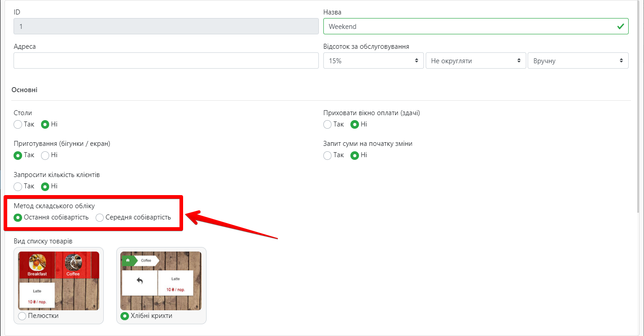644x336 pixels.
Task: Enable 'Так' for Приховати вікно оплати
Action: click(x=328, y=124)
